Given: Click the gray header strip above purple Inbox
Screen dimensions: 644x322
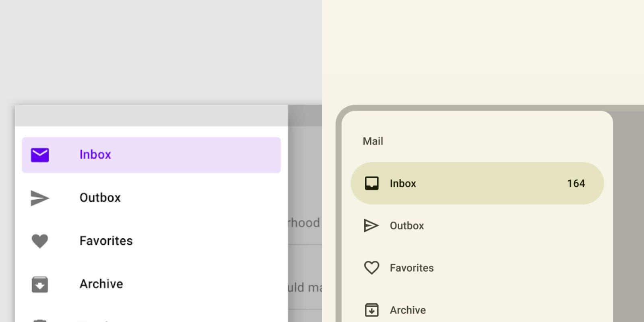Looking at the screenshot, I should (x=151, y=116).
